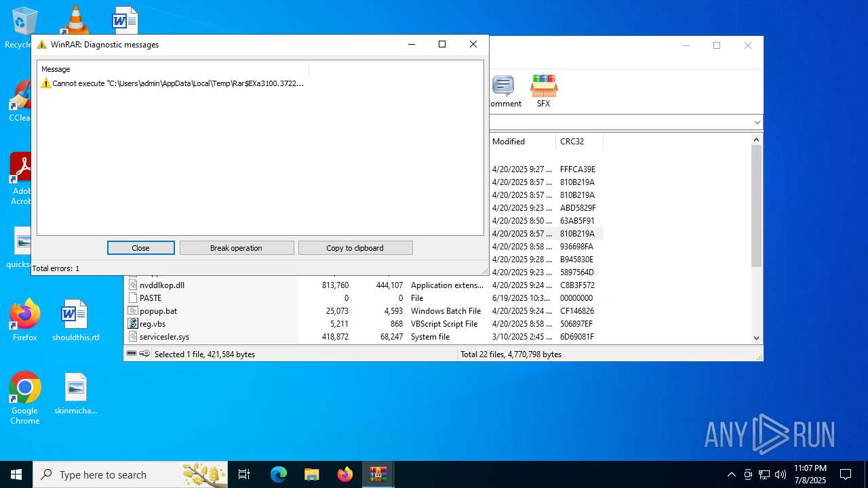Click the file list scroll down arrow
Viewport: 868px width, 488px height.
point(757,338)
